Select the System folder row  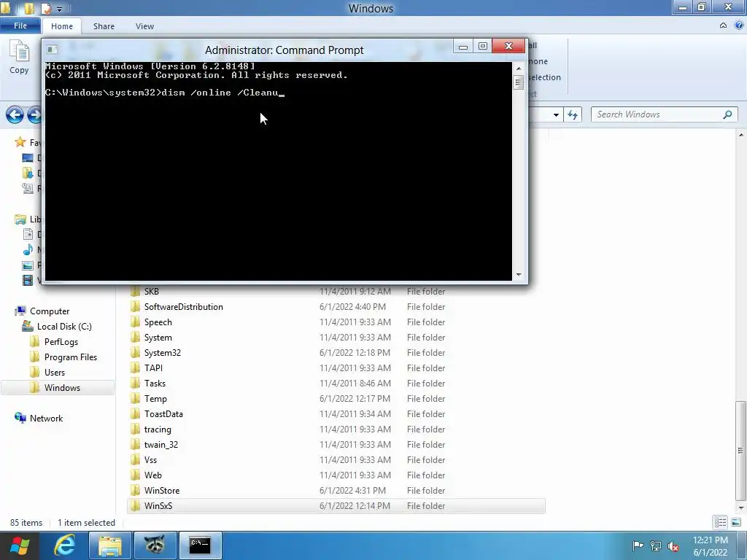336,337
